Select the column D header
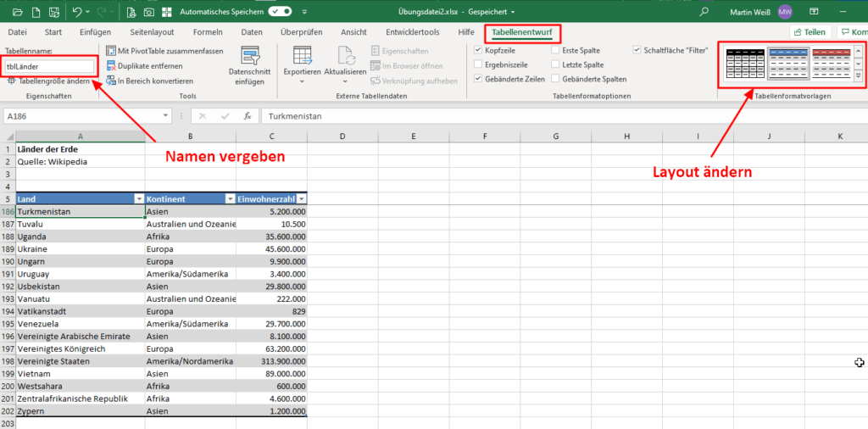Image resolution: width=868 pixels, height=429 pixels. pyautogui.click(x=342, y=136)
